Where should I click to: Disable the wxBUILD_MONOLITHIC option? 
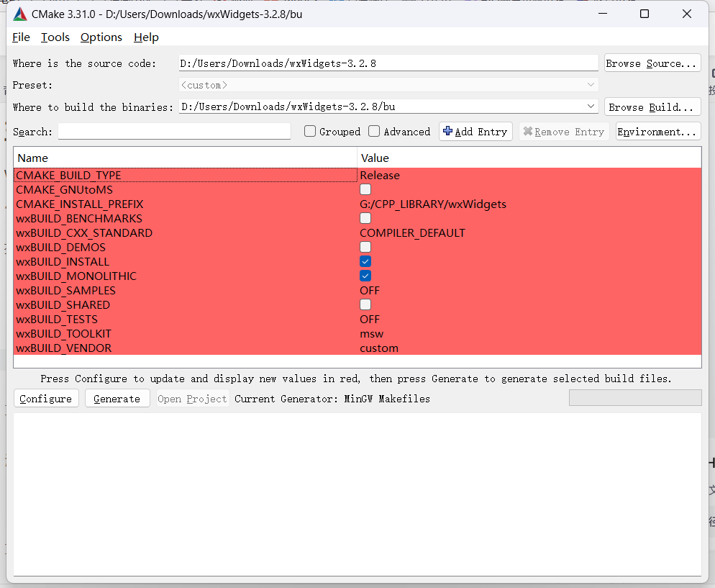tap(365, 276)
